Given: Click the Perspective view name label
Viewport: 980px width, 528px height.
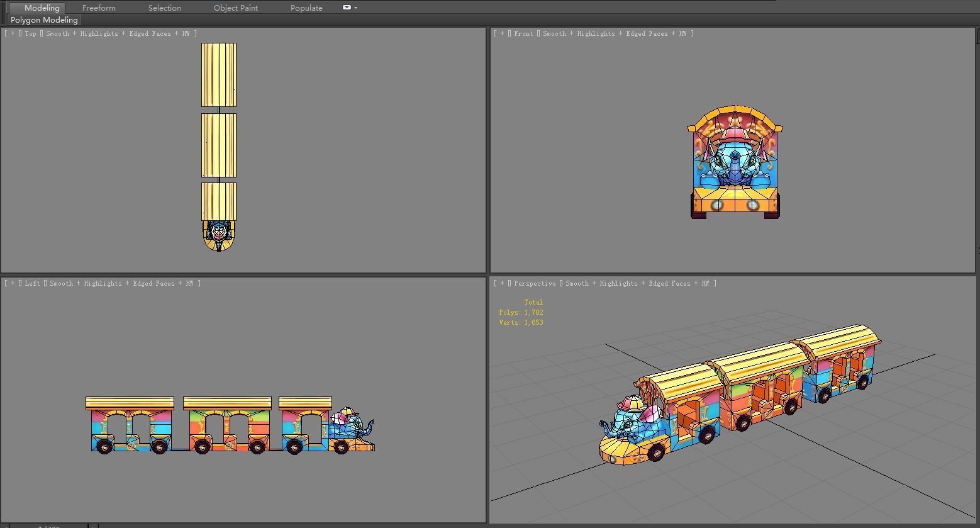Looking at the screenshot, I should (x=535, y=283).
